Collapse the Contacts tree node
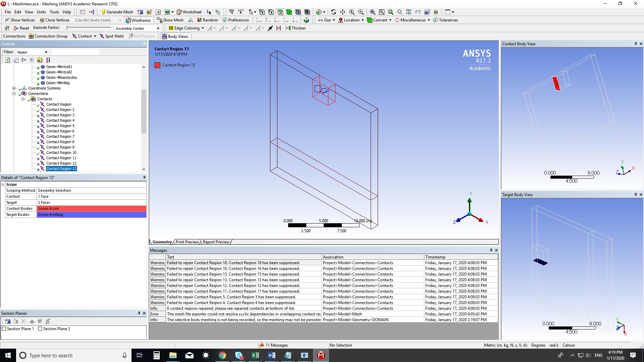The image size is (644, 362). pyautogui.click(x=23, y=99)
